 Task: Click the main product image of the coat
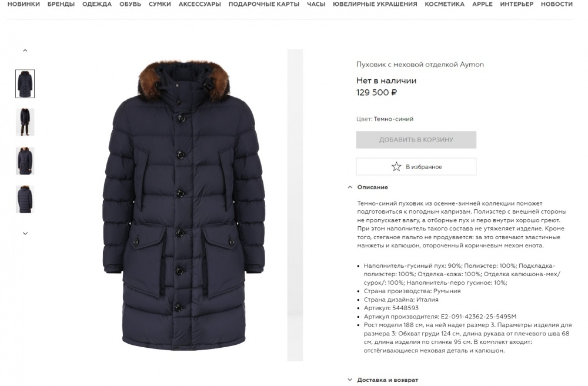coord(183,206)
